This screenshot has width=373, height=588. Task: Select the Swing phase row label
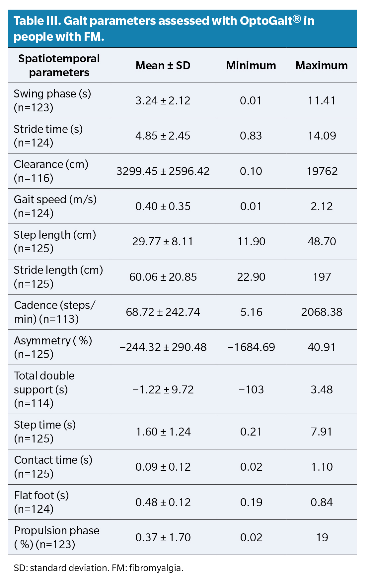(x=52, y=100)
